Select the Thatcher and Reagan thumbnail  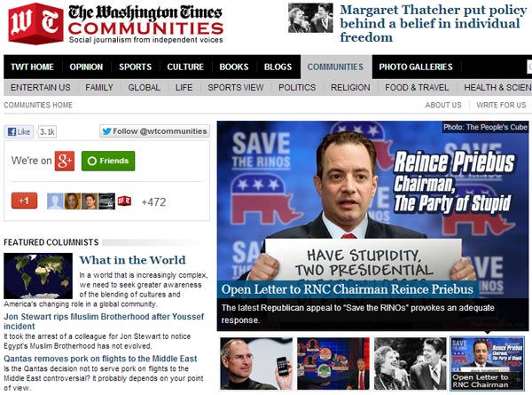(x=411, y=363)
